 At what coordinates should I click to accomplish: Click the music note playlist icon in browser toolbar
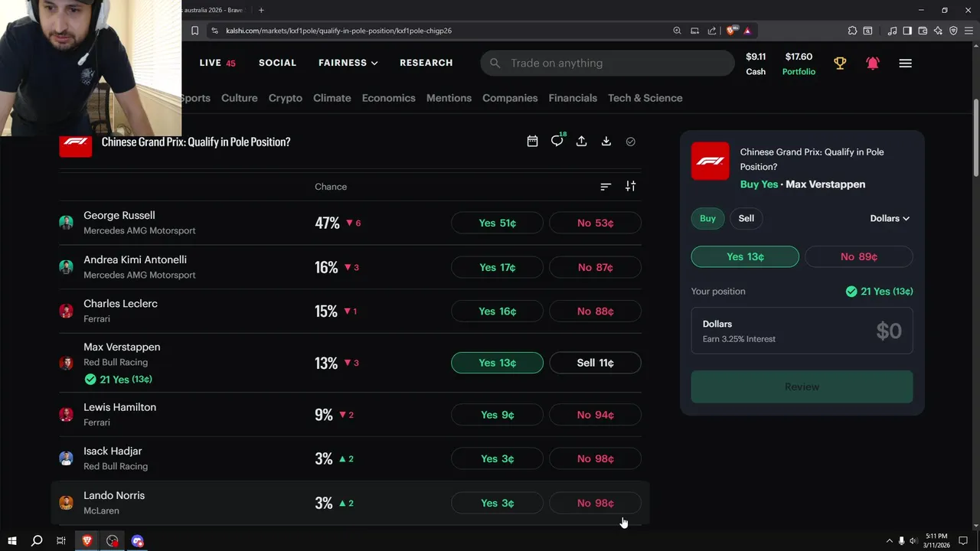click(892, 31)
